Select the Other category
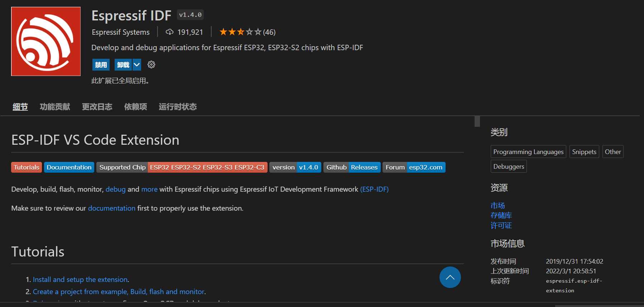The image size is (644, 307). [x=613, y=152]
